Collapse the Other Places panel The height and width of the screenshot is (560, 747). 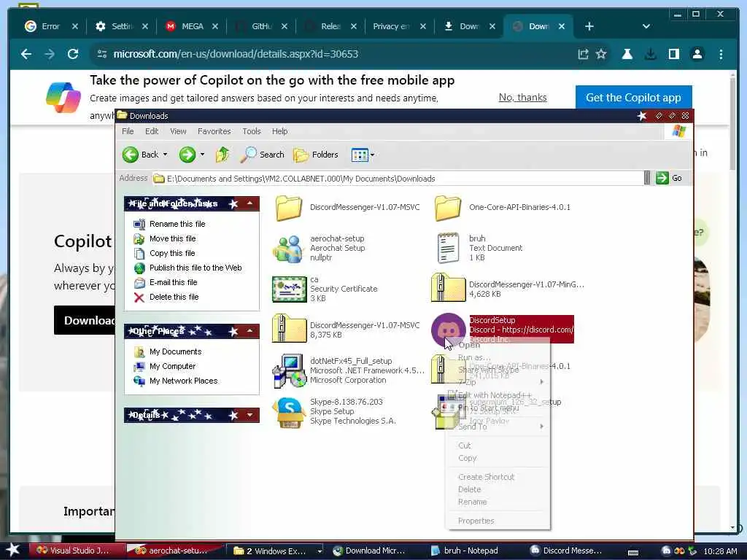pos(250,330)
